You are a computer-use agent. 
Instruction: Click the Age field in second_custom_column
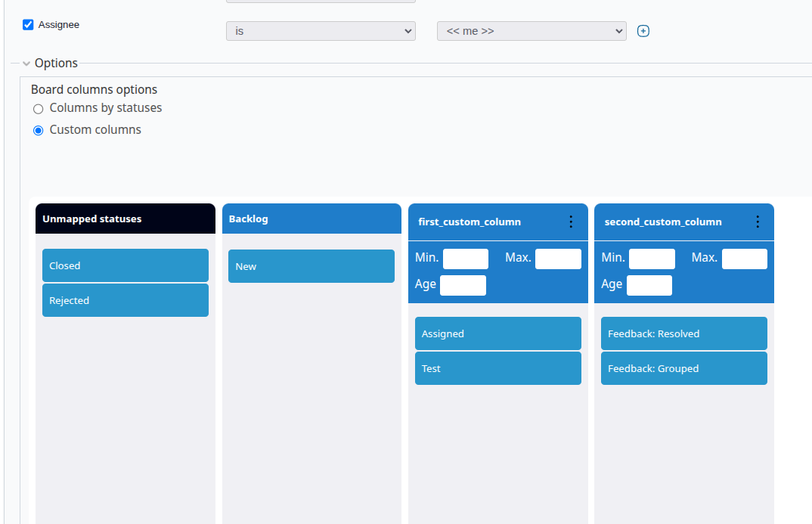[x=649, y=285]
